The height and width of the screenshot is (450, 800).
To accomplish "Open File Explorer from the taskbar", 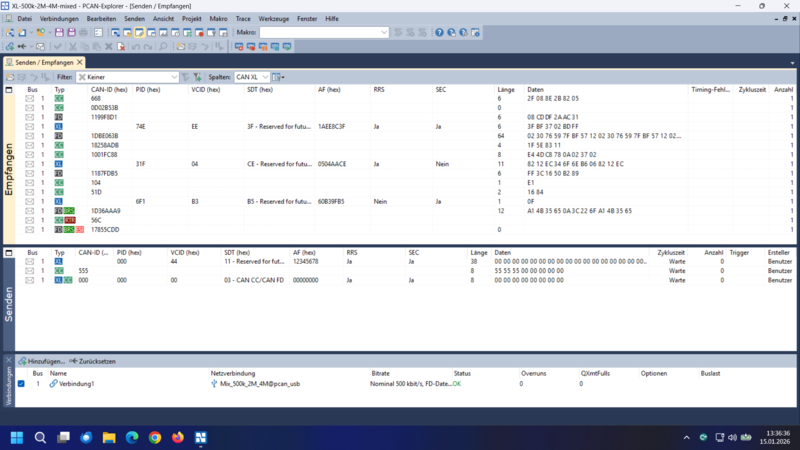I will [x=109, y=437].
